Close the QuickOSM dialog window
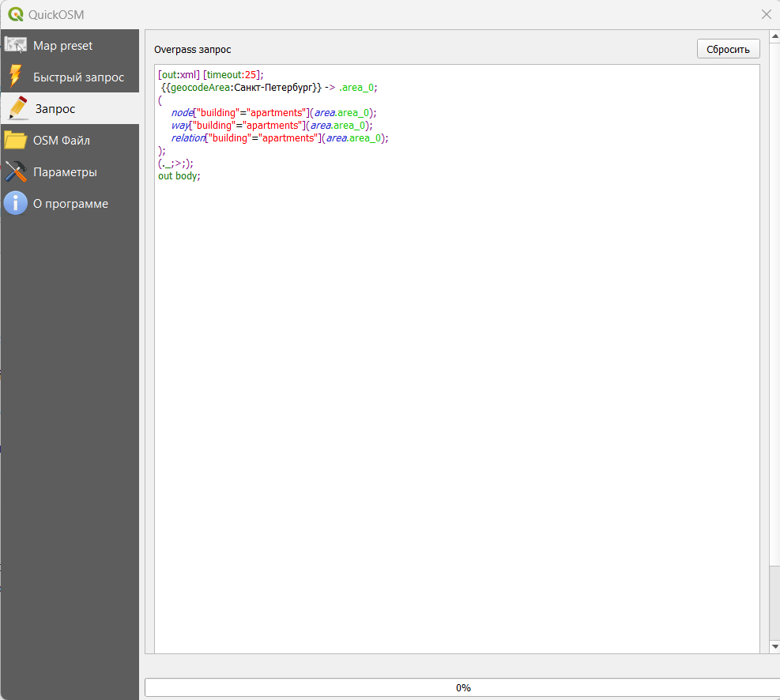The image size is (780, 700). point(766,14)
